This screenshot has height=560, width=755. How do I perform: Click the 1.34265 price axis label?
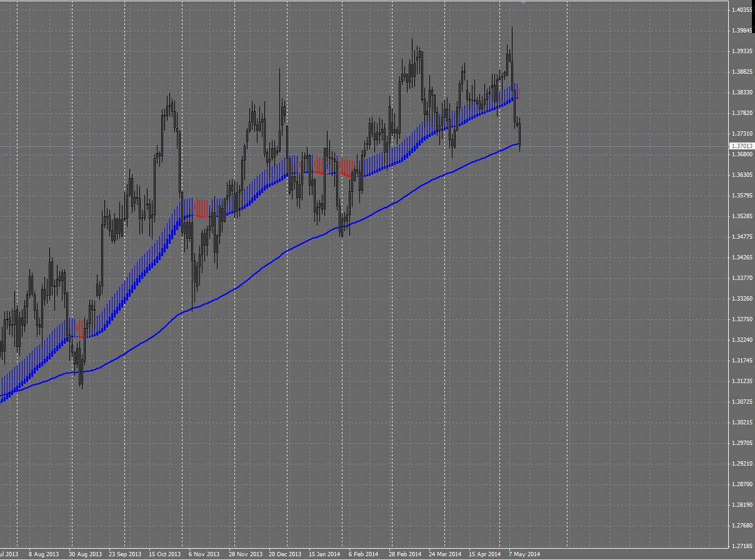(742, 257)
